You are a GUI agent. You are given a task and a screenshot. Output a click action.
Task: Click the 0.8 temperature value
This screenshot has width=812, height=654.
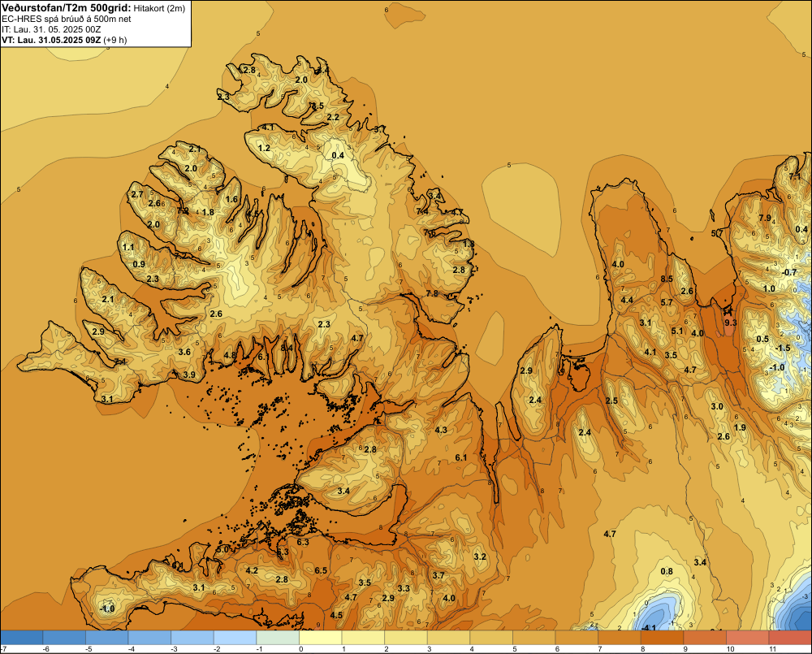click(x=667, y=571)
